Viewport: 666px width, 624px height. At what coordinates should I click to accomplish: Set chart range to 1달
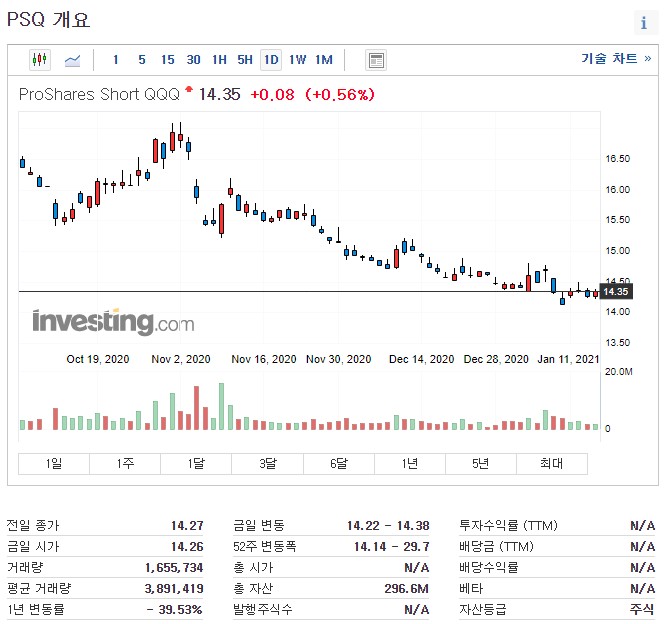click(x=196, y=463)
